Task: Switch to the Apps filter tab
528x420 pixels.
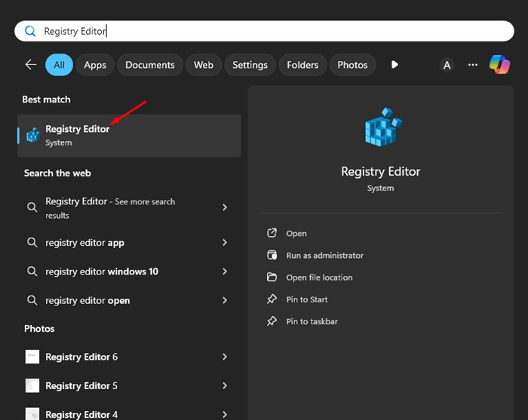Action: [95, 65]
